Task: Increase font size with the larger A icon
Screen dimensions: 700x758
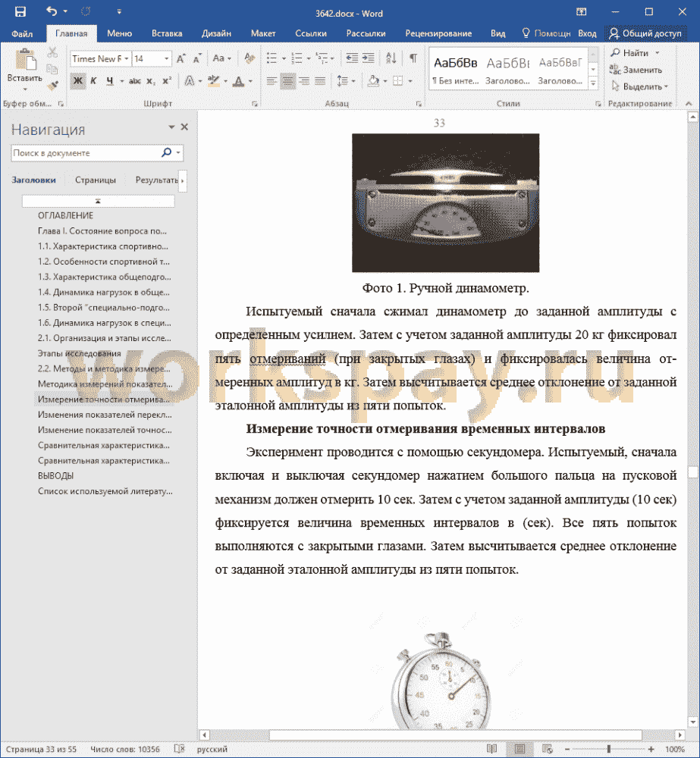Action: pos(181,59)
